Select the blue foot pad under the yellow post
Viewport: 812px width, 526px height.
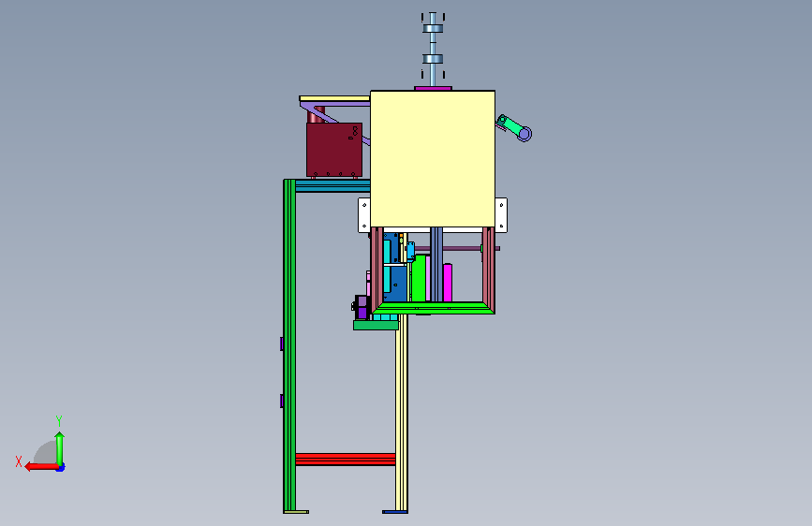tap(395, 512)
